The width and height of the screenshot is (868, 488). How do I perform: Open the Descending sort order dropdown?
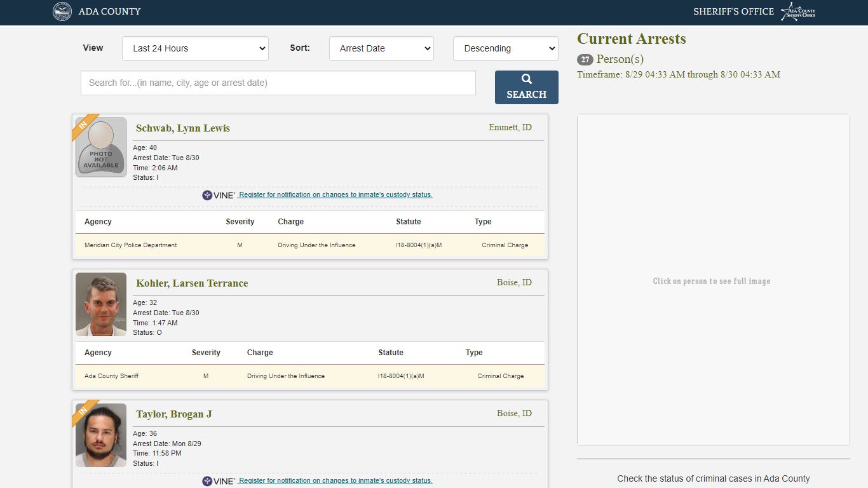click(506, 48)
